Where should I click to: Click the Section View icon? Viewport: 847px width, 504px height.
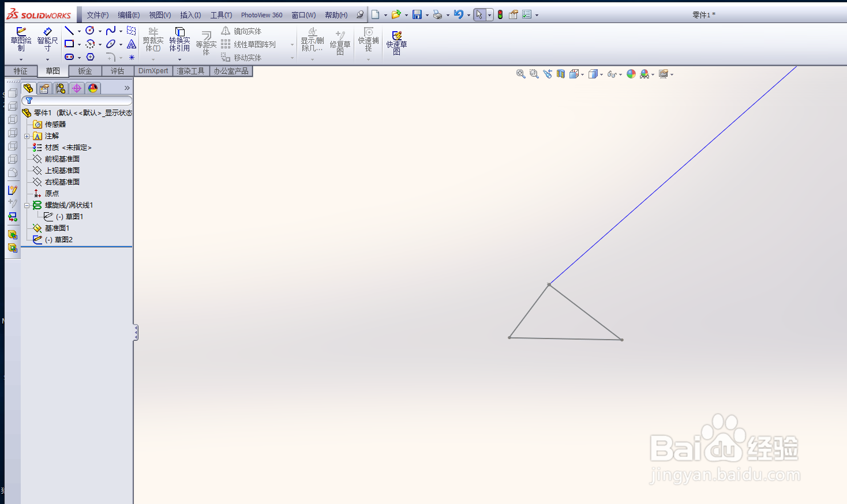click(560, 74)
